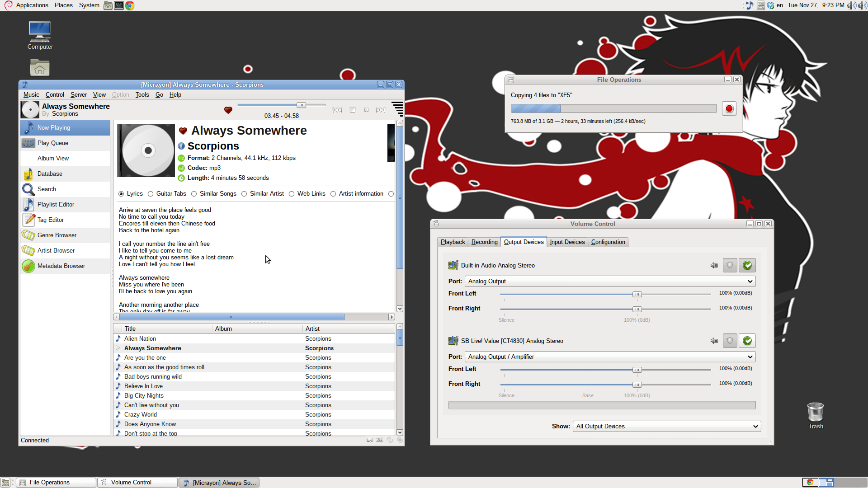Skip to previous track

[337, 110]
